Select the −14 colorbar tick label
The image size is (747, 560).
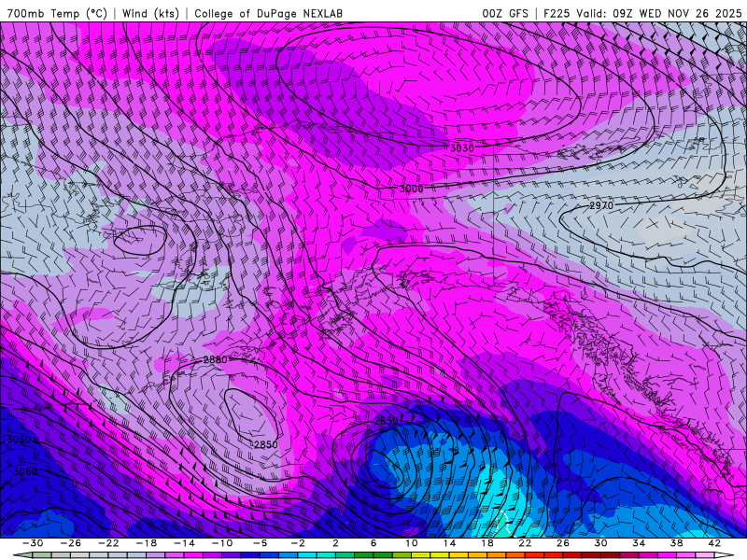184,543
